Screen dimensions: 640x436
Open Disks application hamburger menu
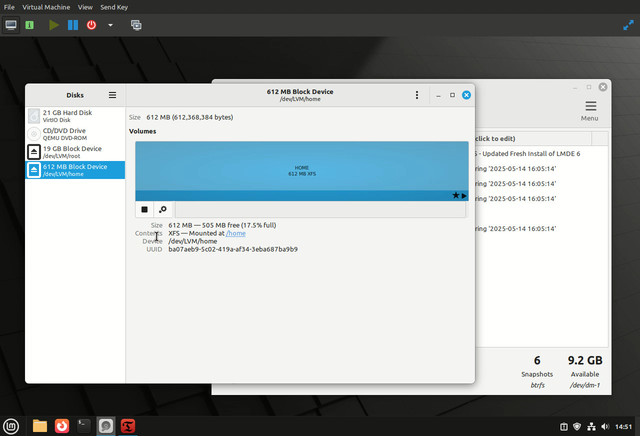point(112,95)
